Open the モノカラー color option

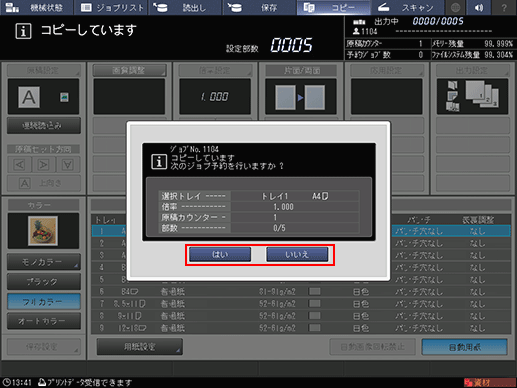[43, 262]
